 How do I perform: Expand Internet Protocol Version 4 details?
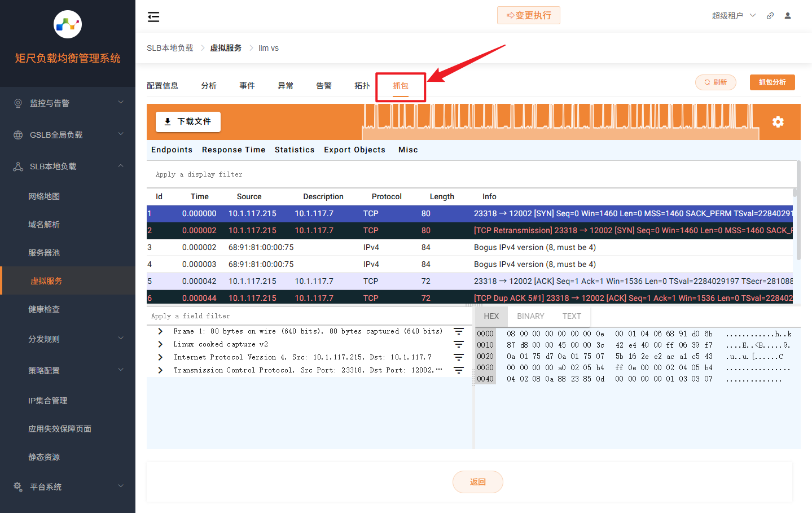[x=160, y=357]
